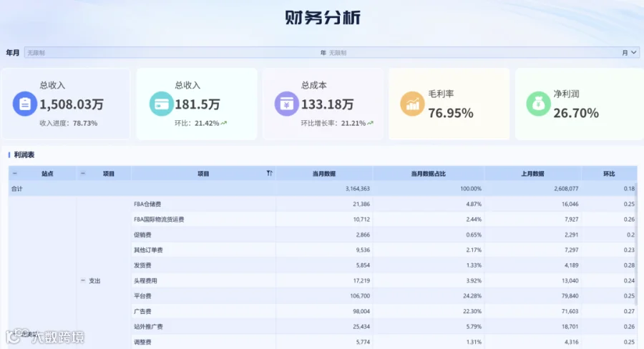Click the 平台费 value 106,700
644x349 pixels.
360,296
